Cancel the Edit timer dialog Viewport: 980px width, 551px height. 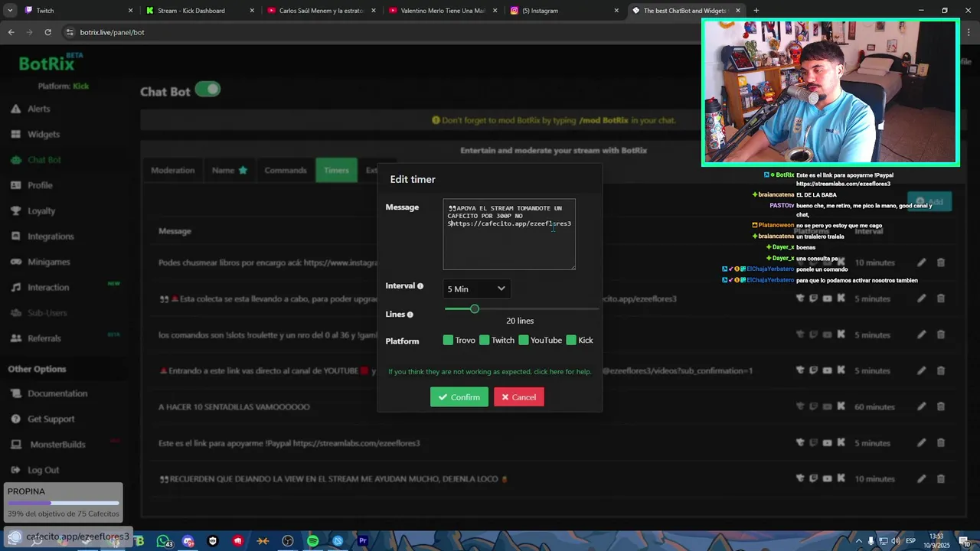tap(519, 397)
